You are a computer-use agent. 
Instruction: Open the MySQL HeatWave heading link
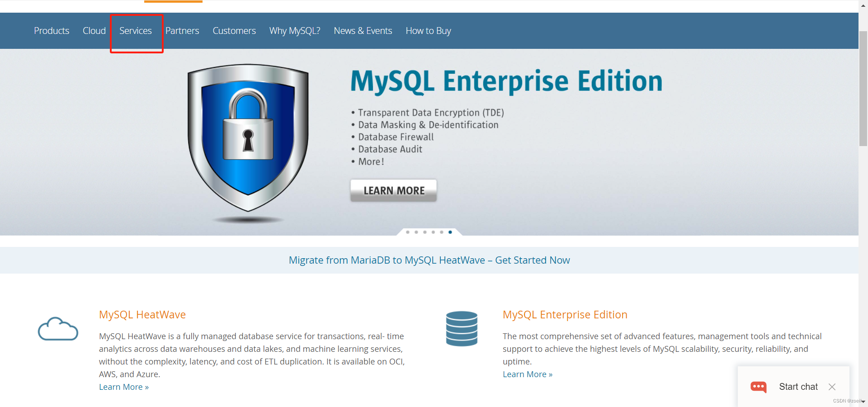pos(142,314)
